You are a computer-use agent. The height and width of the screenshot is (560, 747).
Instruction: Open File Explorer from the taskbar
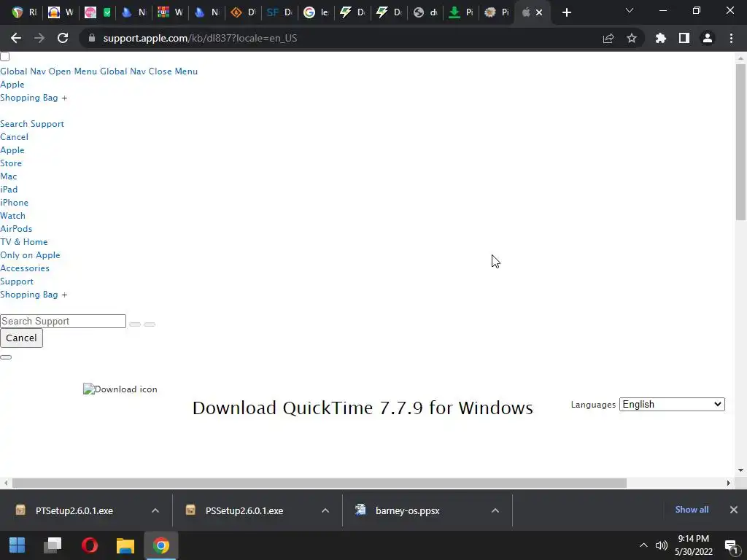click(x=125, y=545)
